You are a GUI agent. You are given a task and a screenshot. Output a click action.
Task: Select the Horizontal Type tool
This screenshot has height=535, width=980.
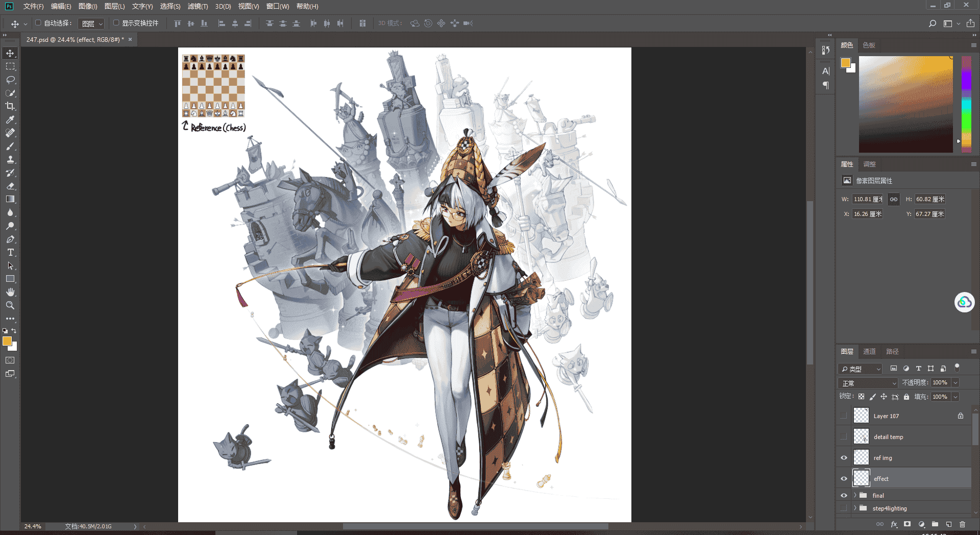pyautogui.click(x=10, y=252)
